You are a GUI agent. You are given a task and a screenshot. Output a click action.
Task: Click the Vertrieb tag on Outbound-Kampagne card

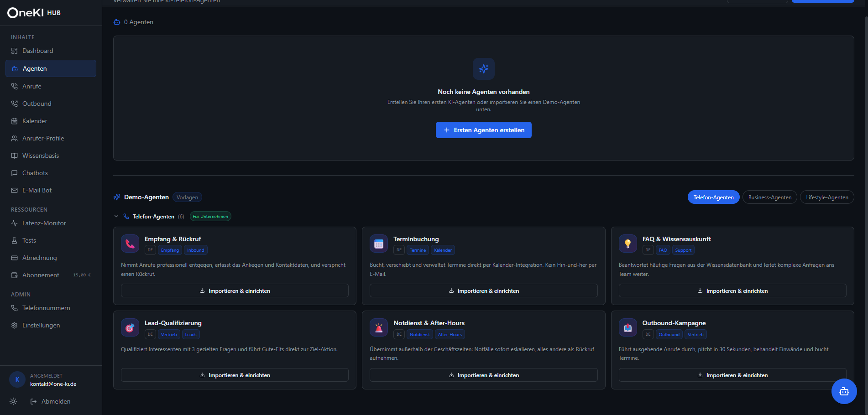tap(695, 334)
